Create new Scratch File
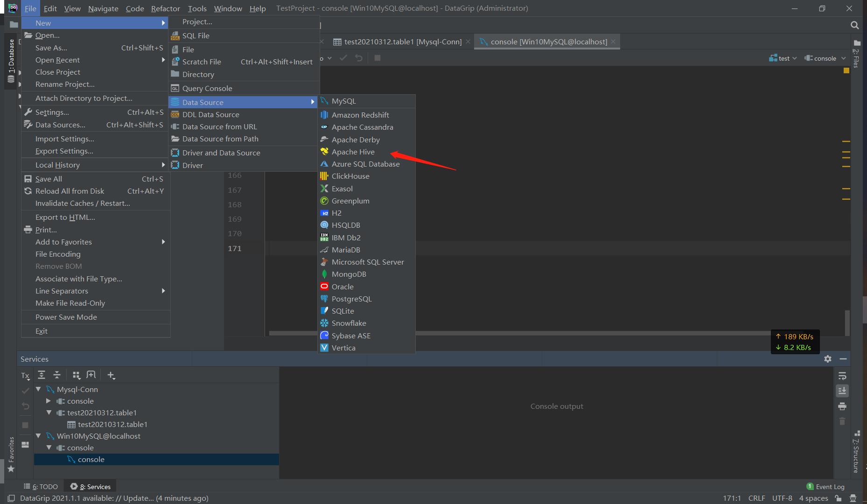867x504 pixels. pyautogui.click(x=244, y=62)
